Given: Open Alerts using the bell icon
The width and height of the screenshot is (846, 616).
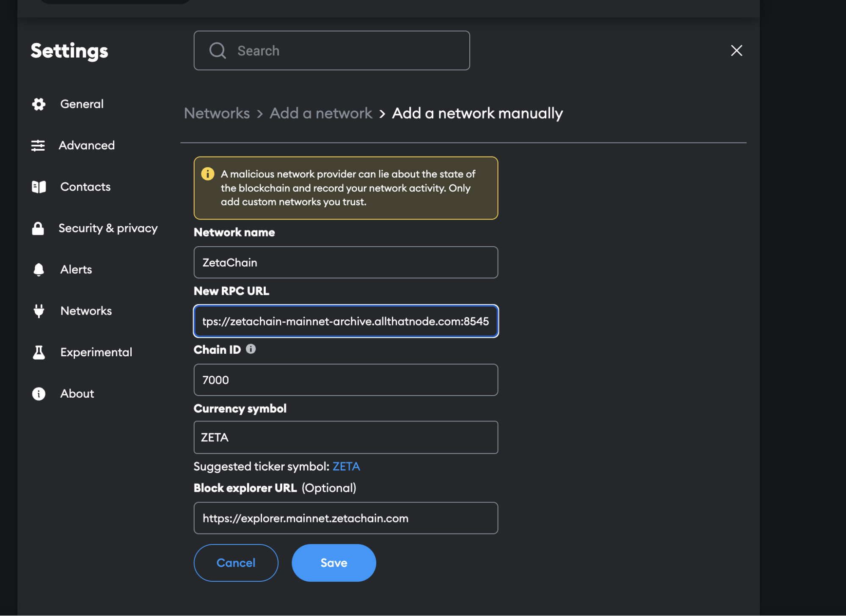Looking at the screenshot, I should tap(39, 269).
